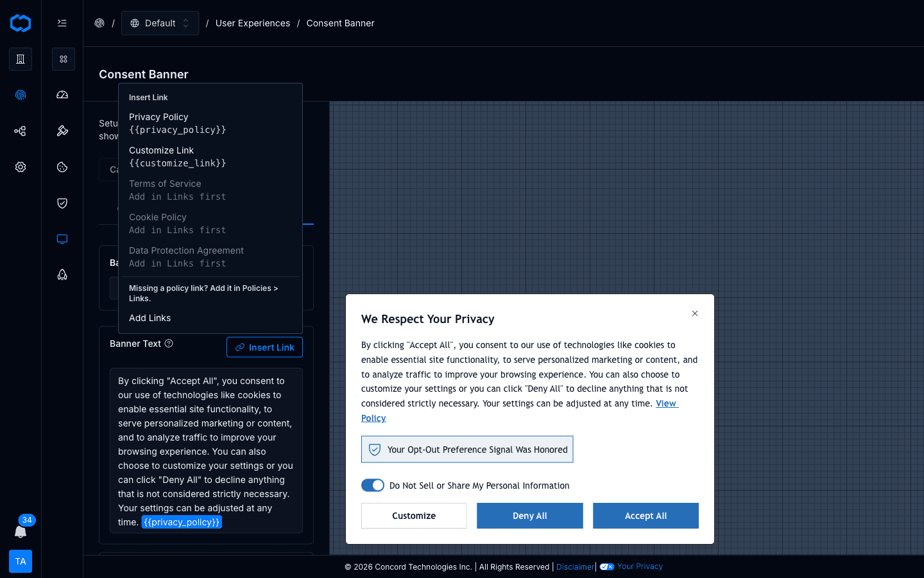
Task: Toggle Do Not Sell or Share My Personal Information
Action: [372, 485]
